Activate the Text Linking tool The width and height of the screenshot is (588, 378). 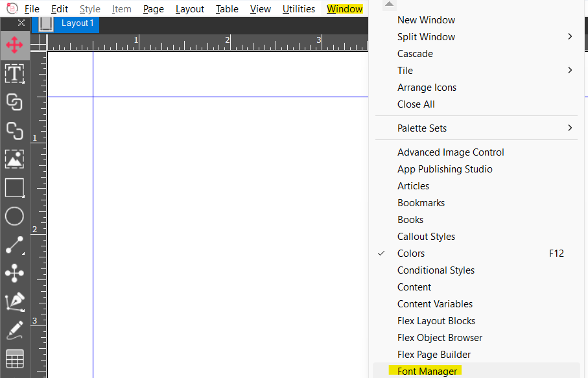pyautogui.click(x=14, y=102)
